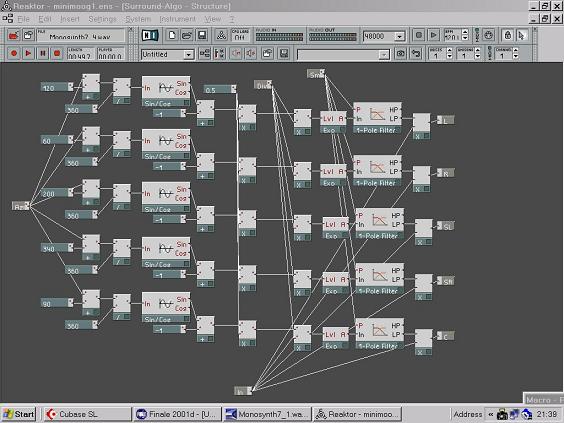Image resolution: width=564 pixels, height=423 pixels.
Task: Switch to Monosynth7_1 wave window in taskbar
Action: (x=267, y=414)
